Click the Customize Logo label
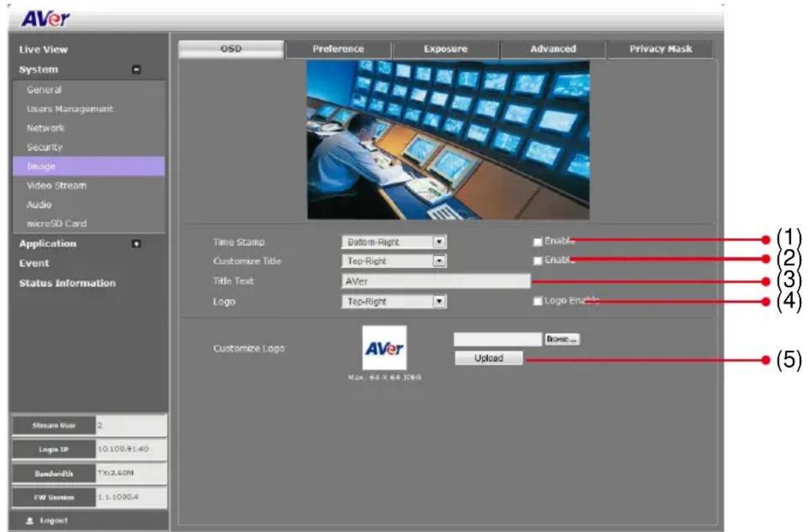Screen dimensions: 808x532 tap(249, 348)
